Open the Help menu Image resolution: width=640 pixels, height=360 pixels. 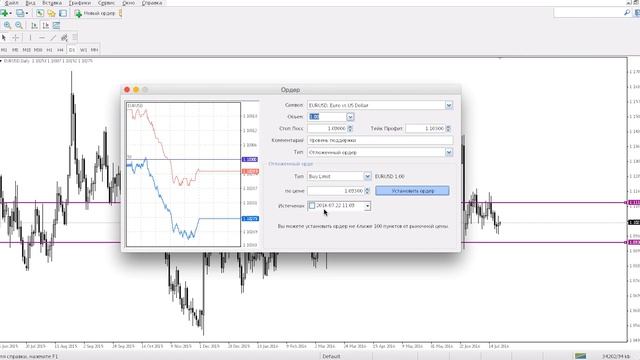point(152,3)
